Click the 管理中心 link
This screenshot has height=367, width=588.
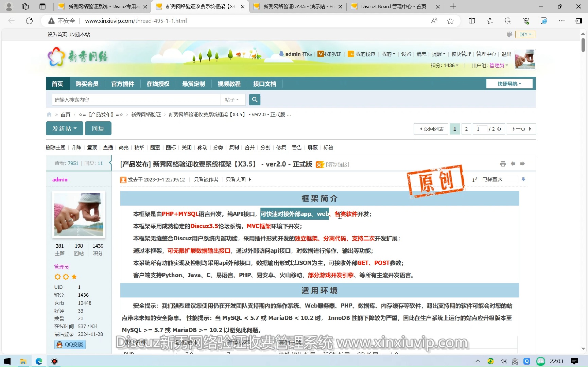(486, 54)
